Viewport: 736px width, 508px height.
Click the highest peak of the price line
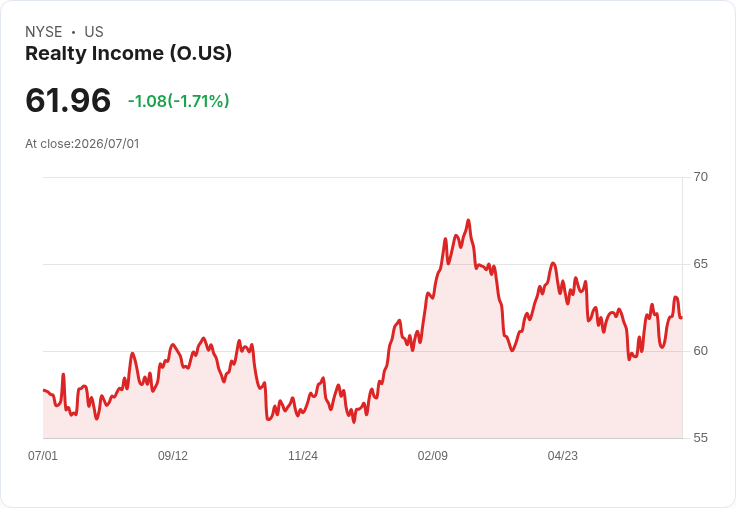click(468, 220)
